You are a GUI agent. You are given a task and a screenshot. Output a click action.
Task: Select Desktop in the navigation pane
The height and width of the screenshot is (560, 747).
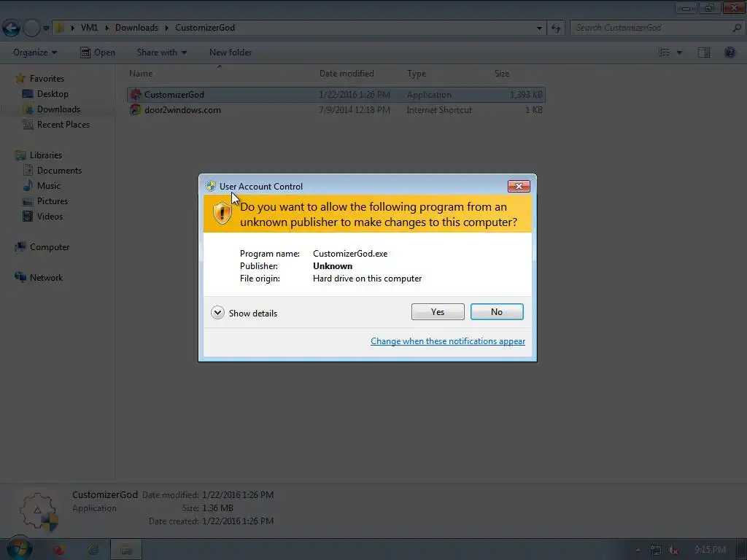click(x=53, y=94)
